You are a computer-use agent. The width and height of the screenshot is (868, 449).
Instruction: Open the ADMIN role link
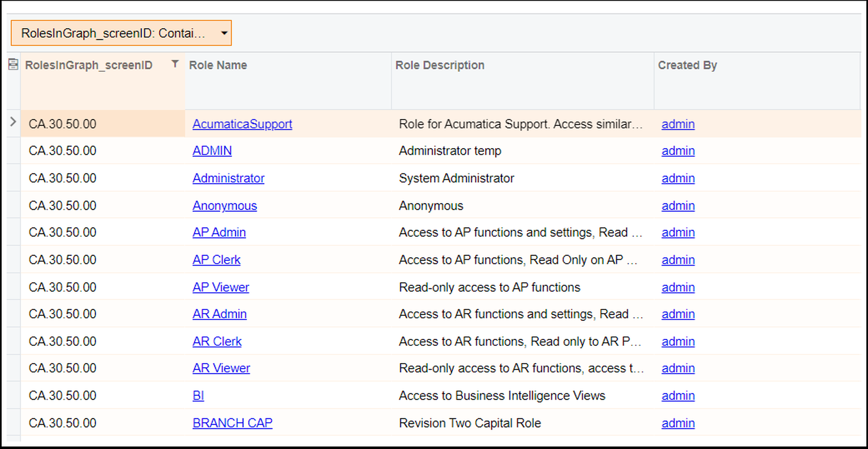tap(212, 150)
